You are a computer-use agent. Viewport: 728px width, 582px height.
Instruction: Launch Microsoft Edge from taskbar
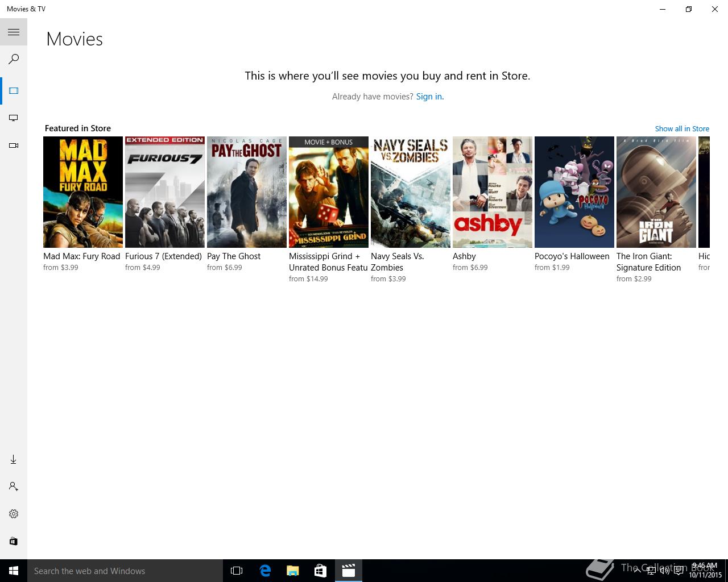coord(265,571)
